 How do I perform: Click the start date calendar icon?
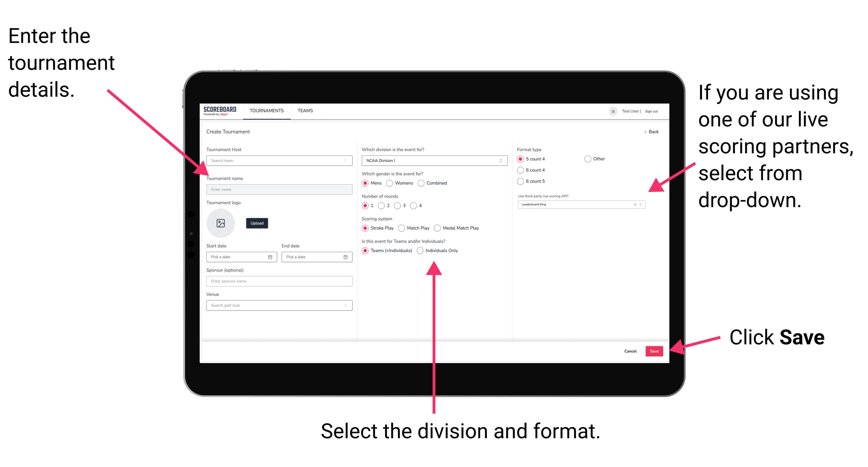(271, 258)
